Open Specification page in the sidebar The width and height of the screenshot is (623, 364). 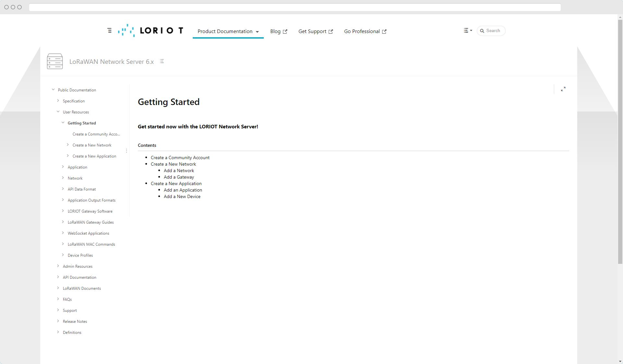pos(74,101)
